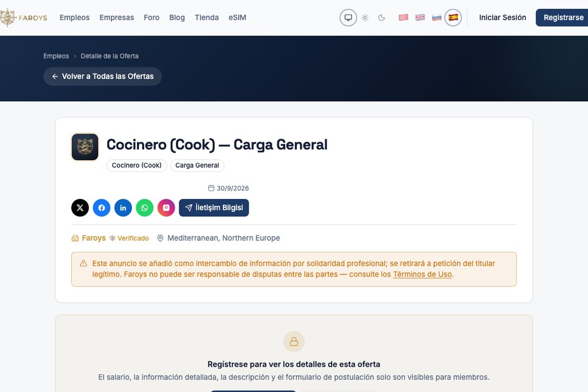Image resolution: width=588 pixels, height=392 pixels.
Task: Click the location pin icon
Action: pos(160,238)
